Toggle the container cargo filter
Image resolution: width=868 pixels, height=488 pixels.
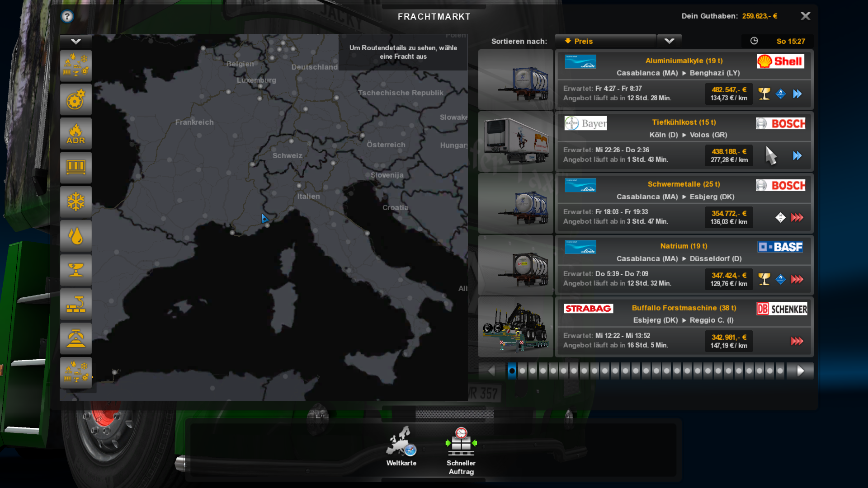point(76,168)
